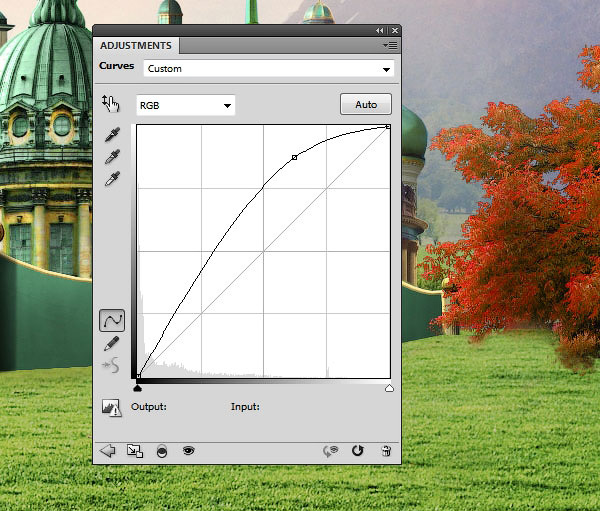The height and width of the screenshot is (511, 600).
Task: Reset curves to adjustment defaults
Action: coord(358,451)
